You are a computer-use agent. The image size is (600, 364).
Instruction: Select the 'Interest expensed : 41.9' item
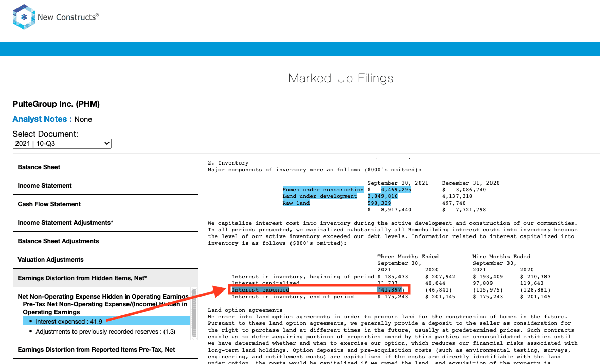tap(106, 321)
